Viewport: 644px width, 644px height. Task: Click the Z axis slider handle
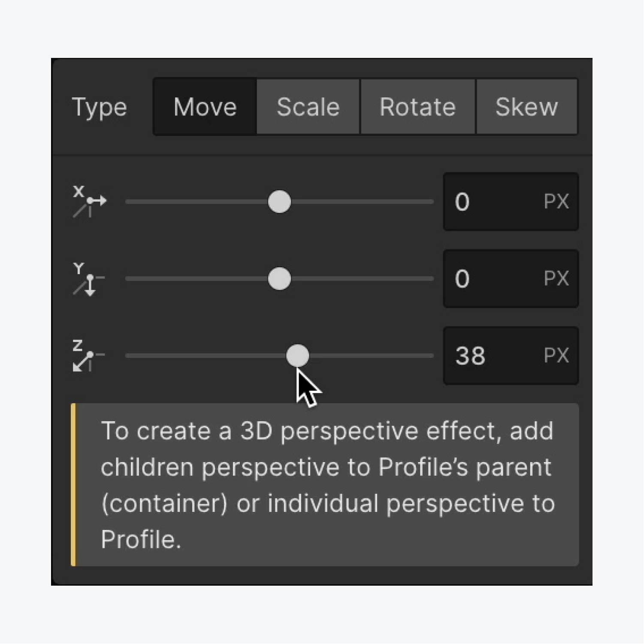[x=297, y=356]
